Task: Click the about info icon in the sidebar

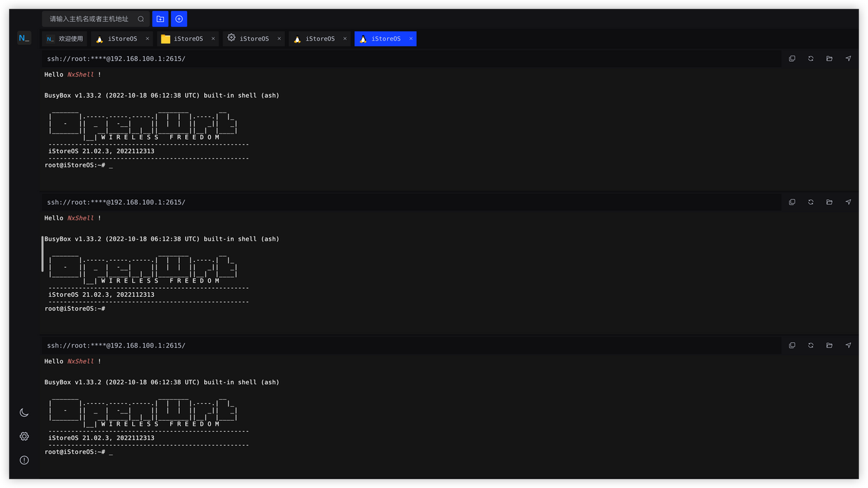Action: [x=24, y=460]
